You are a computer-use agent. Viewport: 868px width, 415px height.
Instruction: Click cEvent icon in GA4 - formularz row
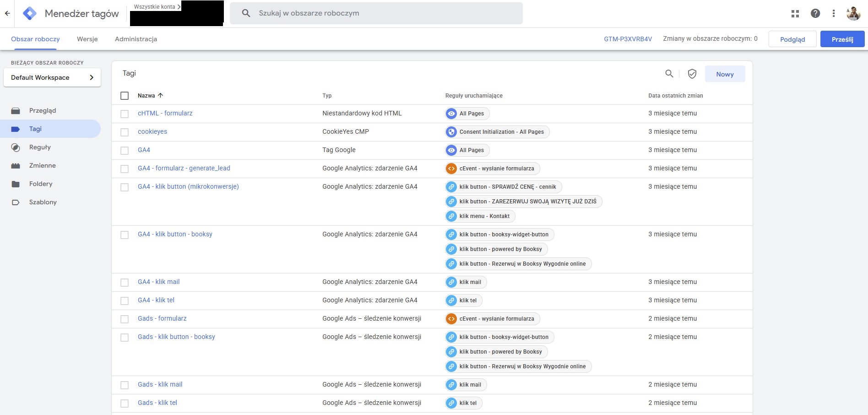[451, 169]
